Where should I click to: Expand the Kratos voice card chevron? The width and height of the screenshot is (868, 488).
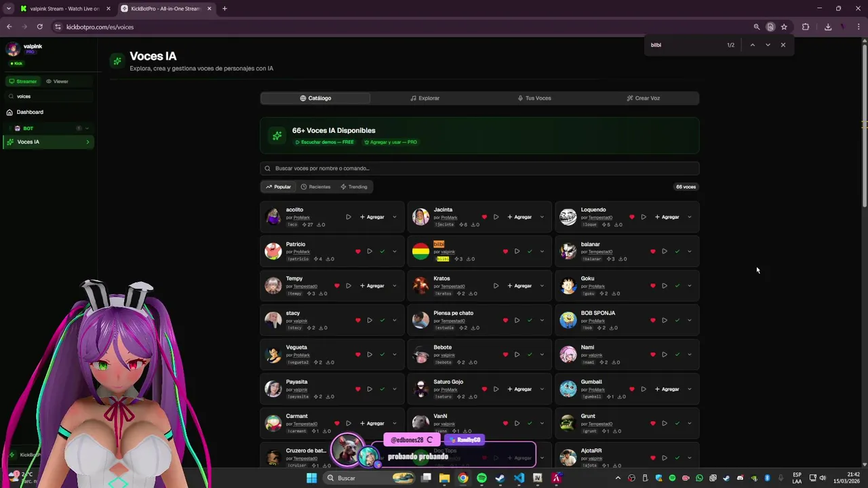click(x=542, y=286)
